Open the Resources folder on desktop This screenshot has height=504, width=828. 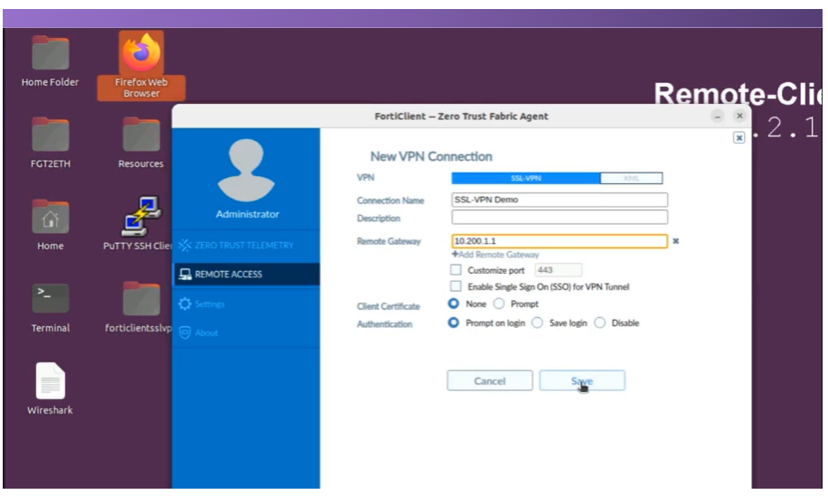[x=141, y=143]
